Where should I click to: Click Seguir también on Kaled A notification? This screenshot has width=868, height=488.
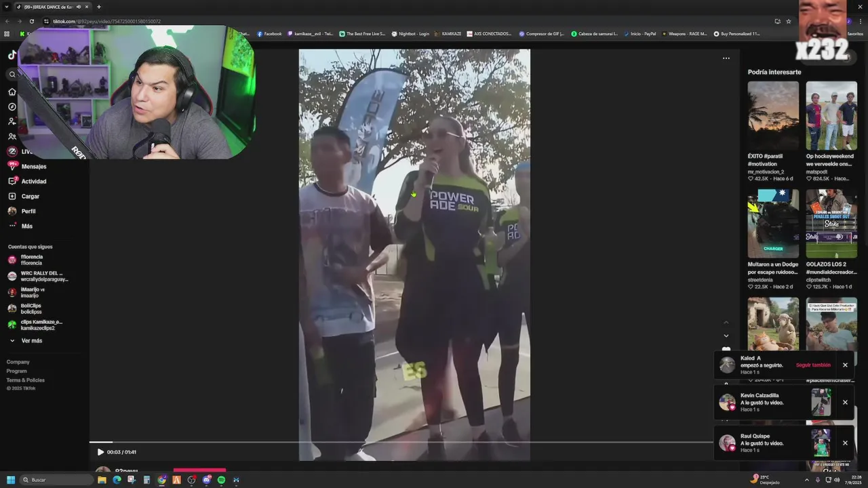tap(813, 365)
